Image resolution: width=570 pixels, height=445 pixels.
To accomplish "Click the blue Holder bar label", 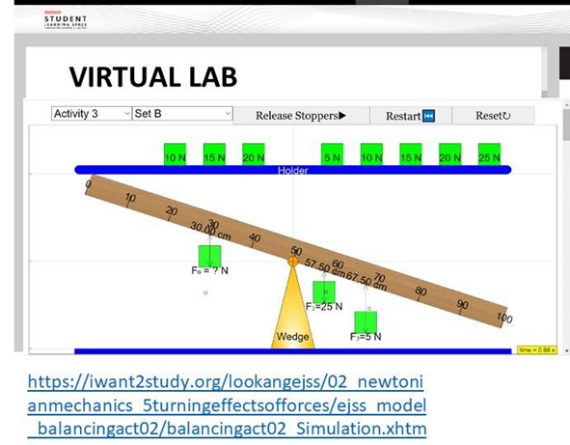I will (293, 170).
